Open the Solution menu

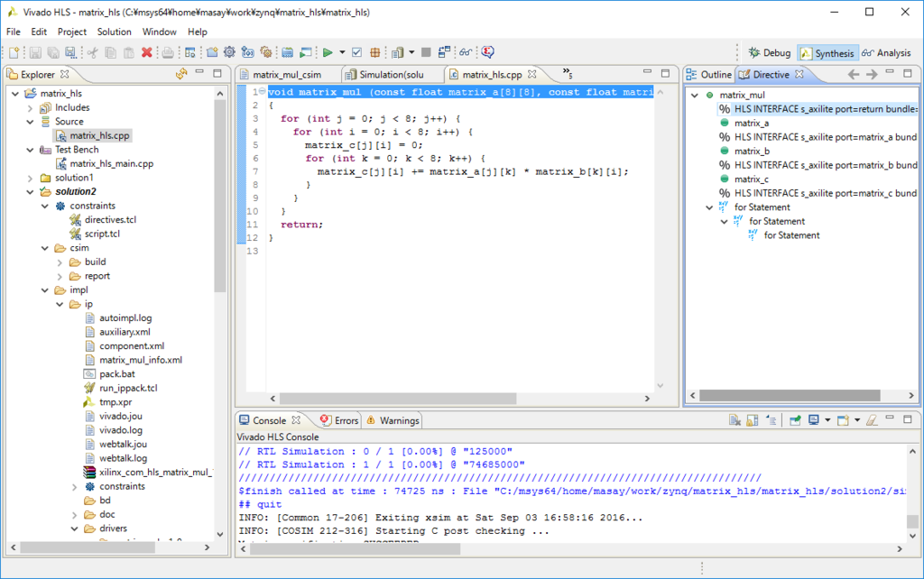(115, 32)
